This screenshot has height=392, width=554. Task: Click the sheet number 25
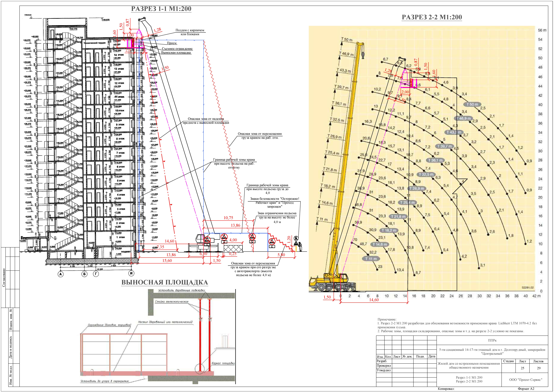(522, 368)
